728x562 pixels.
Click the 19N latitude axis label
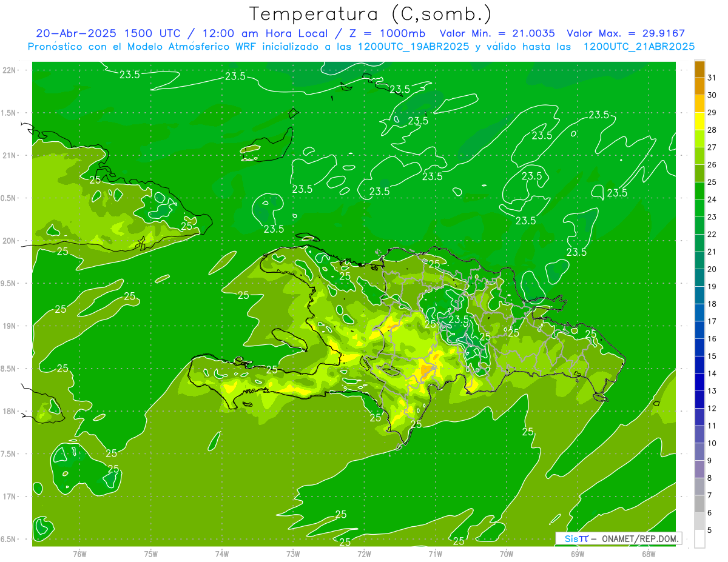10,326
